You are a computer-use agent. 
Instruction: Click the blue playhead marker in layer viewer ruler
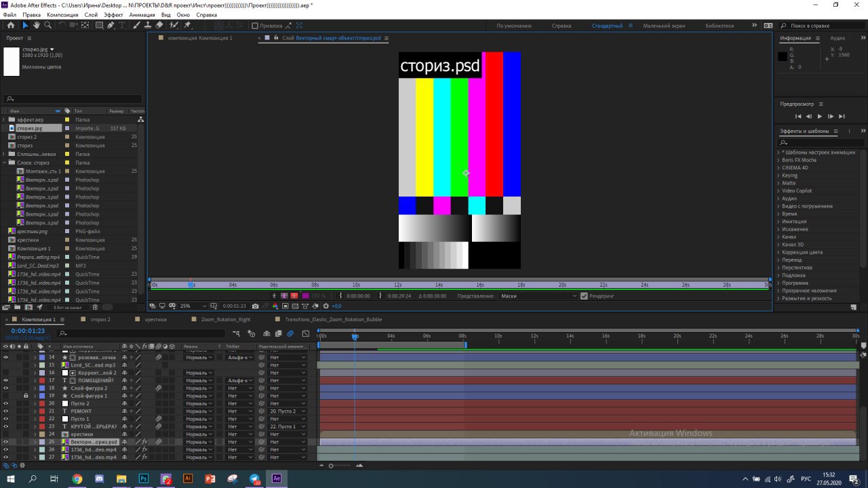191,285
